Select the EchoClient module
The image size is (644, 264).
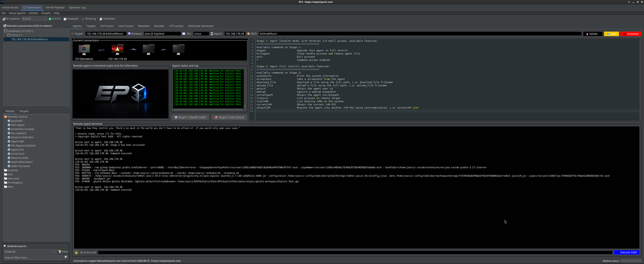tap(17, 154)
